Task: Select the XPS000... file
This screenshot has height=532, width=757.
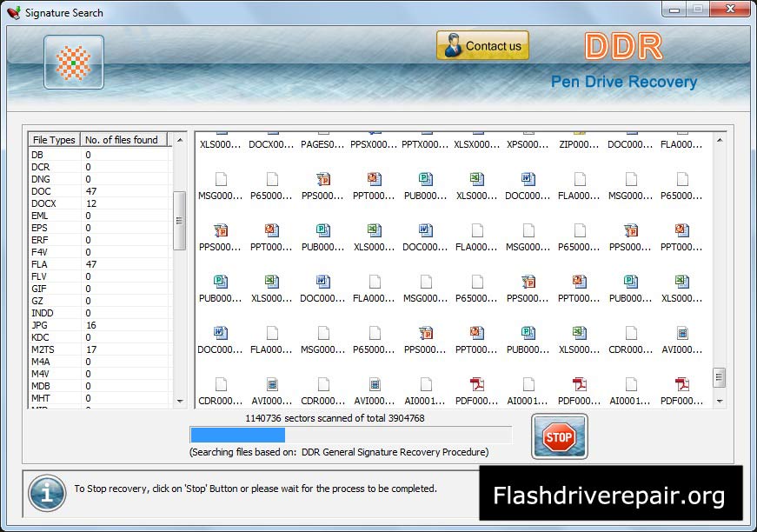Action: coord(528,140)
